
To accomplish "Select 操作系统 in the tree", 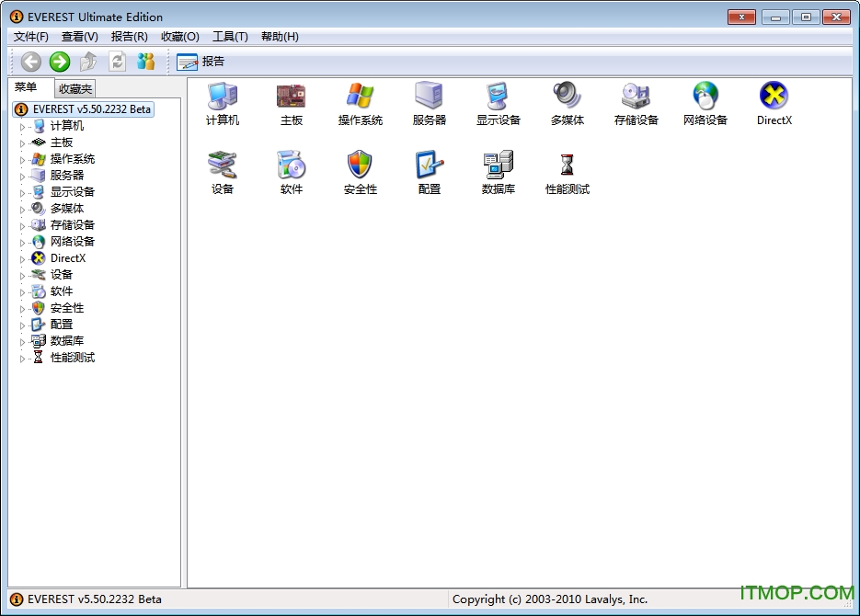I will point(73,159).
